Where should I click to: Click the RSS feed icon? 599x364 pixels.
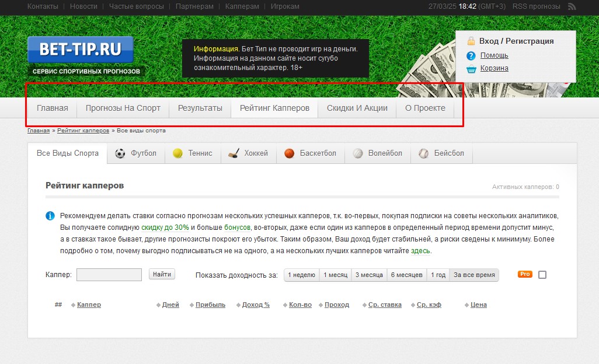coord(572,6)
